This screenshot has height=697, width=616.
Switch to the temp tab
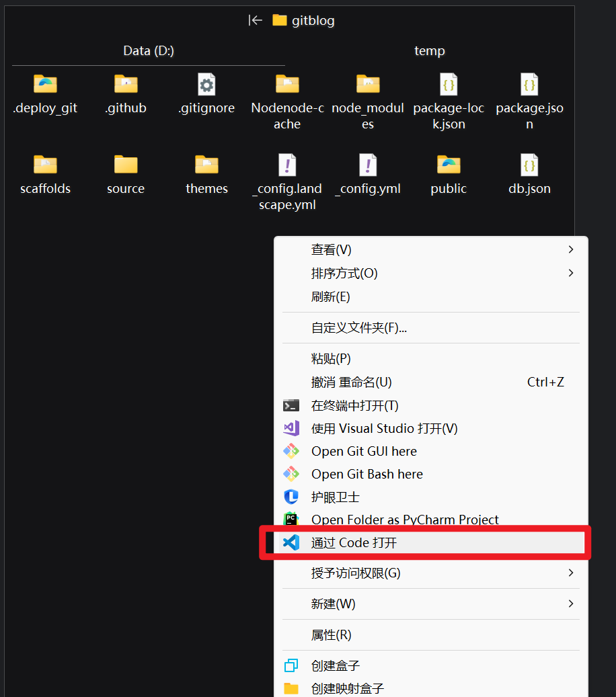(429, 51)
